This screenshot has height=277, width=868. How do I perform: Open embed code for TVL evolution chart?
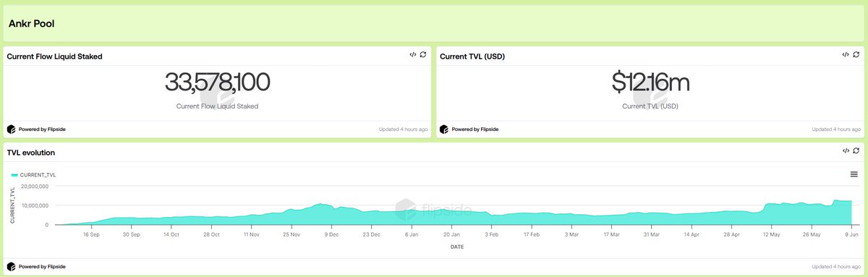point(845,151)
